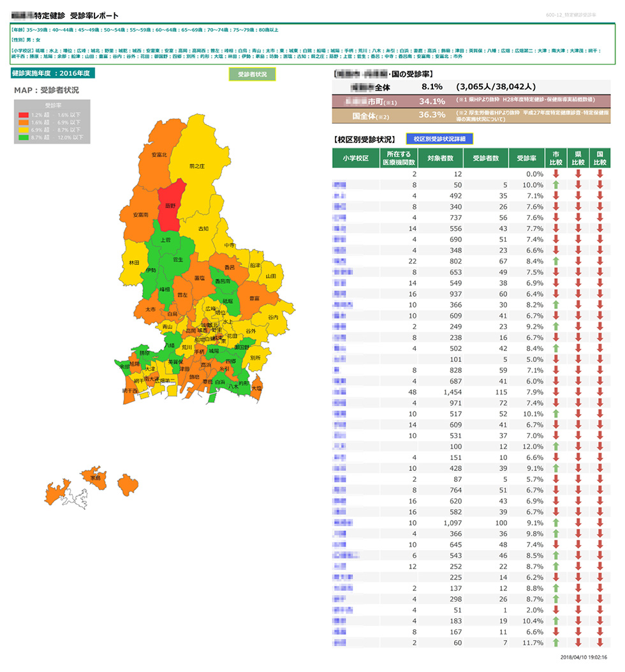625x672 pixels.
Task: Click the 受診者状況 button above the map
Action: pyautogui.click(x=252, y=74)
